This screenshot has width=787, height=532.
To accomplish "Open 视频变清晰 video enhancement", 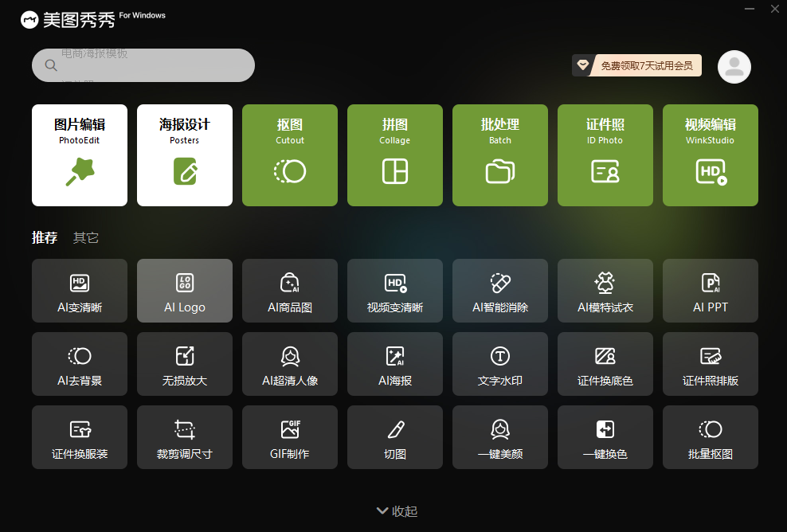I will (395, 291).
